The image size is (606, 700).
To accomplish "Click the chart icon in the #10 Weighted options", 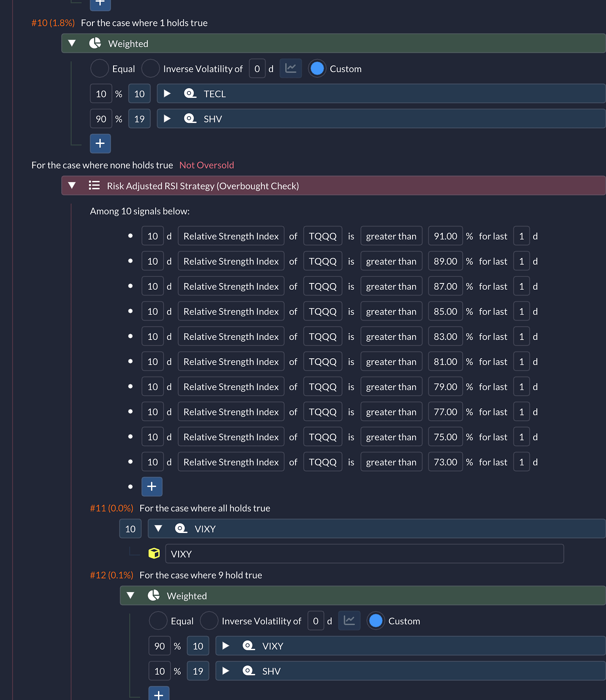I will pos(291,69).
